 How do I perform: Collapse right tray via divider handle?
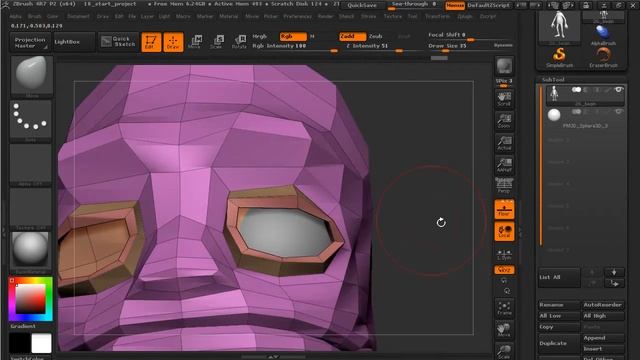tap(520, 233)
